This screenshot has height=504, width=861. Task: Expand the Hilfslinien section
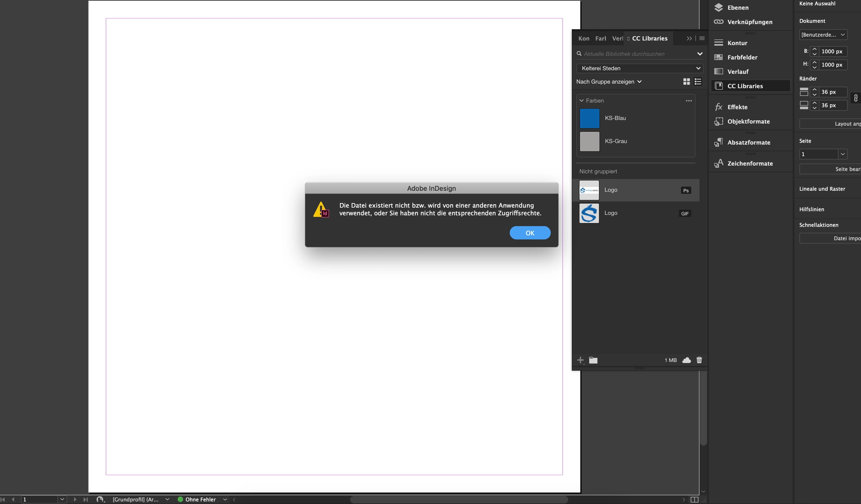[812, 209]
